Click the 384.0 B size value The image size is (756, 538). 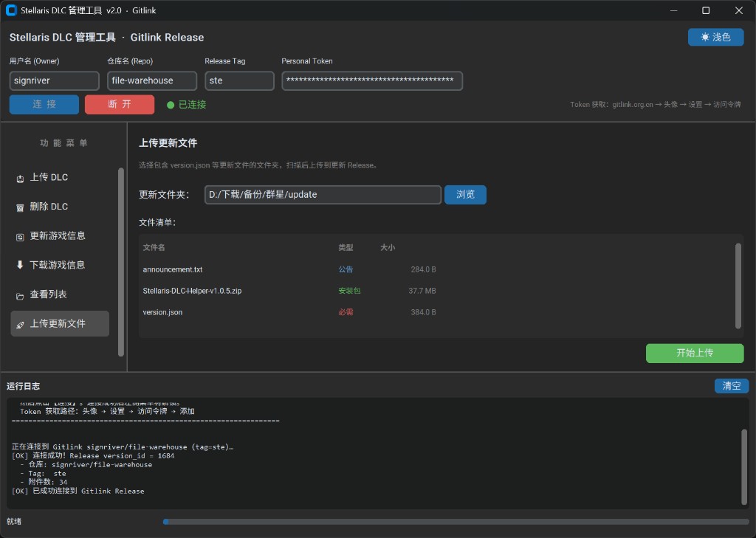pos(423,312)
